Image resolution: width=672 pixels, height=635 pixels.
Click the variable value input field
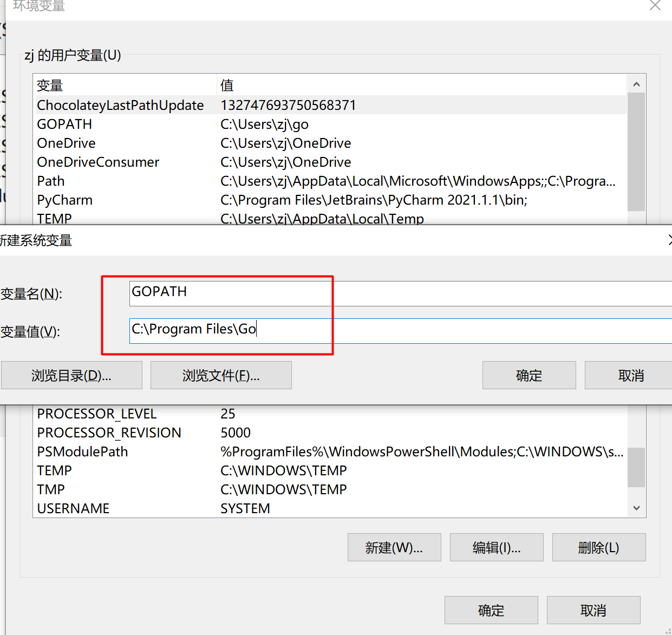(401, 330)
